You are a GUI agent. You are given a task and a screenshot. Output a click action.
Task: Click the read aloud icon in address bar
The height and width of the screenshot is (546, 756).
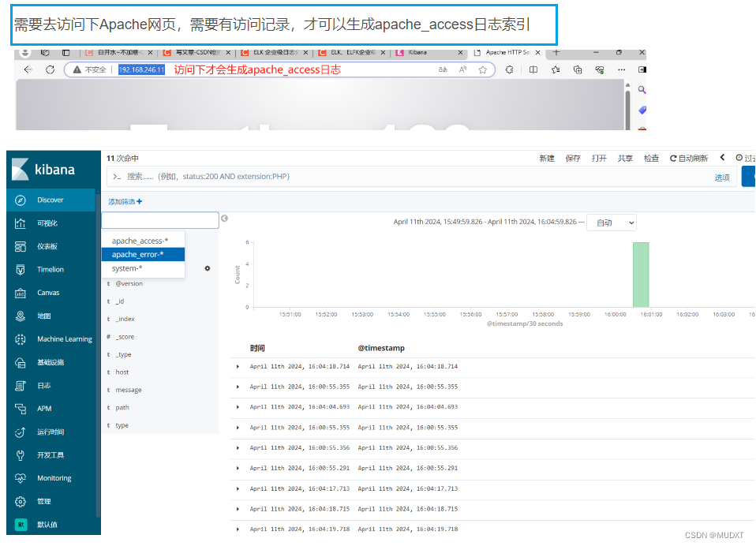[463, 70]
